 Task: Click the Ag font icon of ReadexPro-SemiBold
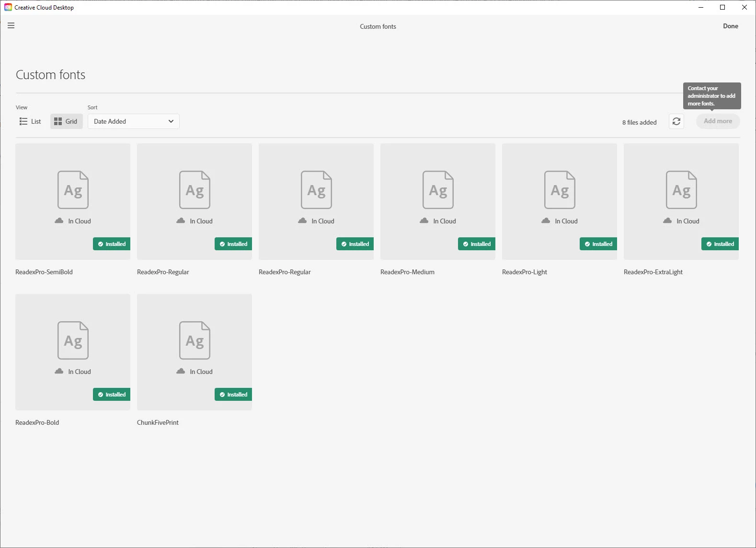pos(73,190)
